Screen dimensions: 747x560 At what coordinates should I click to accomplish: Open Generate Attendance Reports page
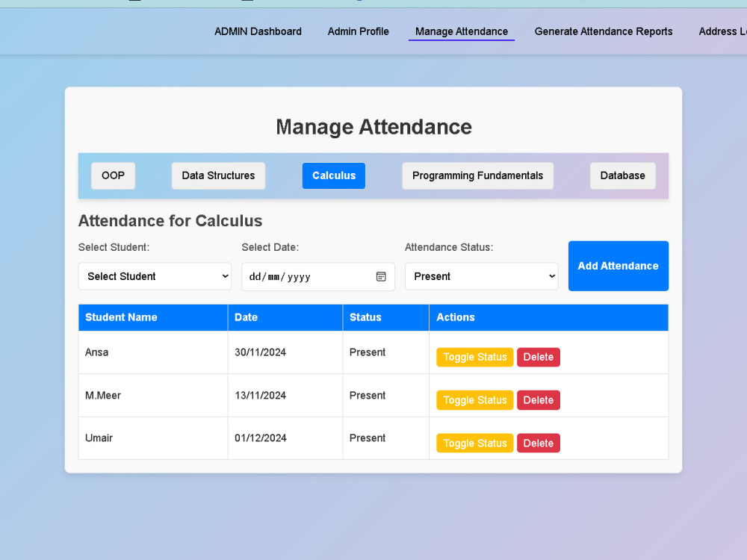(604, 31)
